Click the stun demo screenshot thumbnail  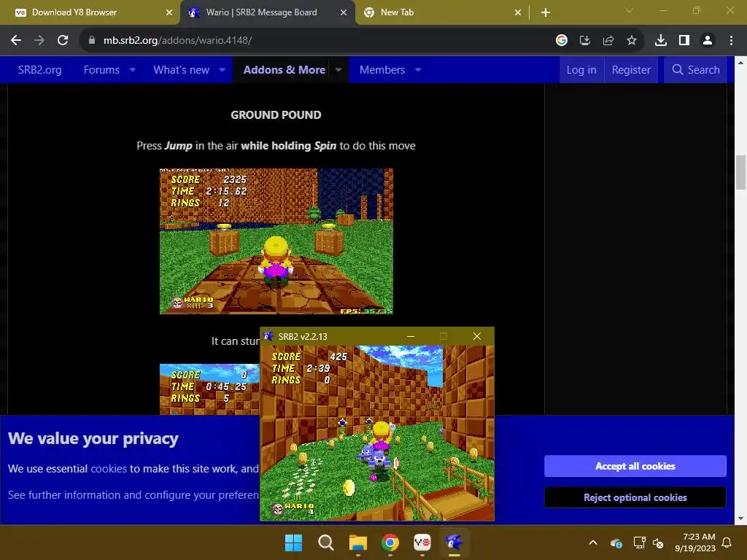[x=209, y=389]
